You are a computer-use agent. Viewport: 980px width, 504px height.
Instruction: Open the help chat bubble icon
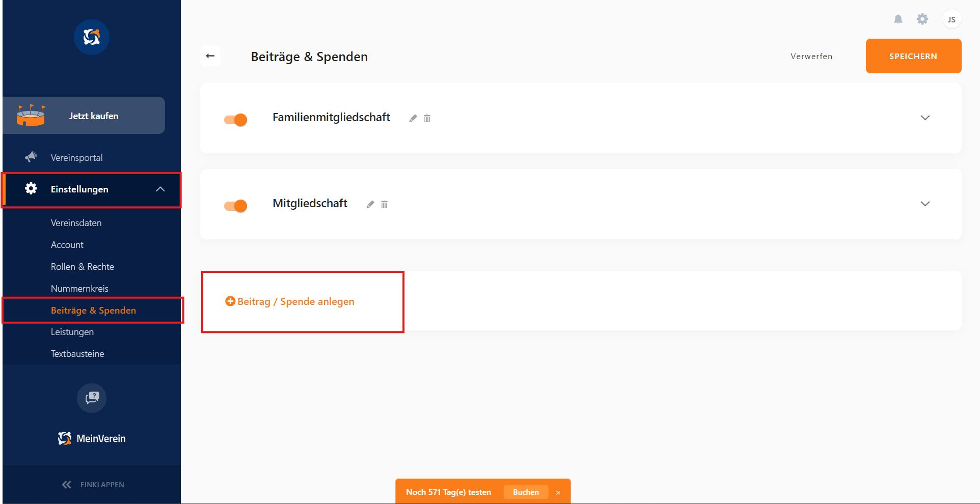pyautogui.click(x=92, y=398)
